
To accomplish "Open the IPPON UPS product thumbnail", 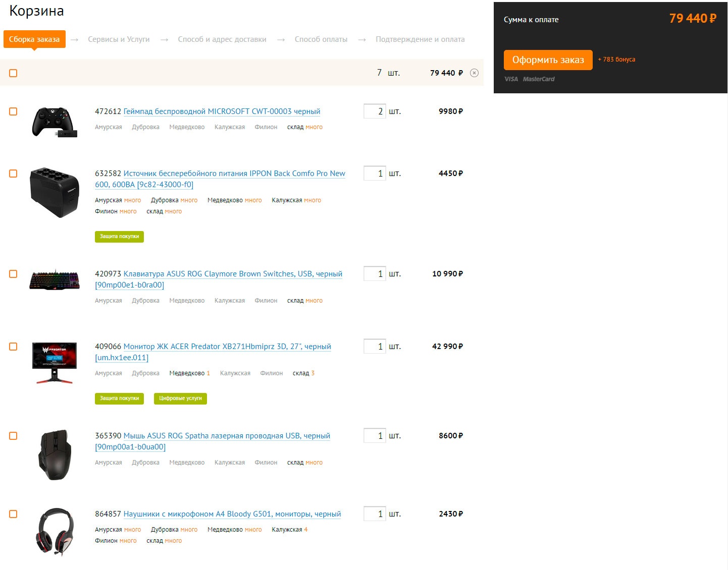I will click(x=55, y=193).
